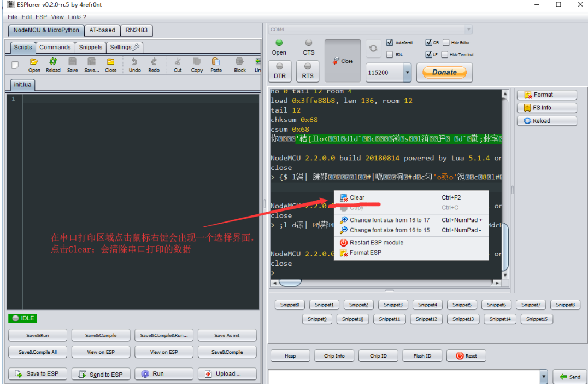This screenshot has height=386, width=588.
Task: Click the Format button in right panel
Action: coord(547,95)
